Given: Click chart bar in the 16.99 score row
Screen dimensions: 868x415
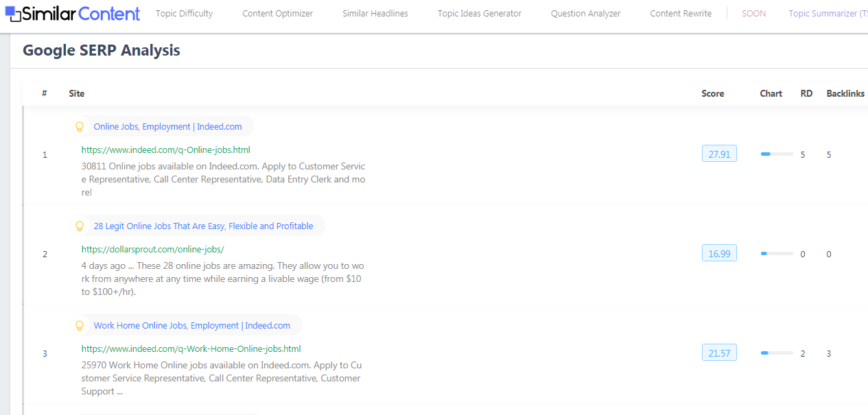Looking at the screenshot, I should (777, 254).
